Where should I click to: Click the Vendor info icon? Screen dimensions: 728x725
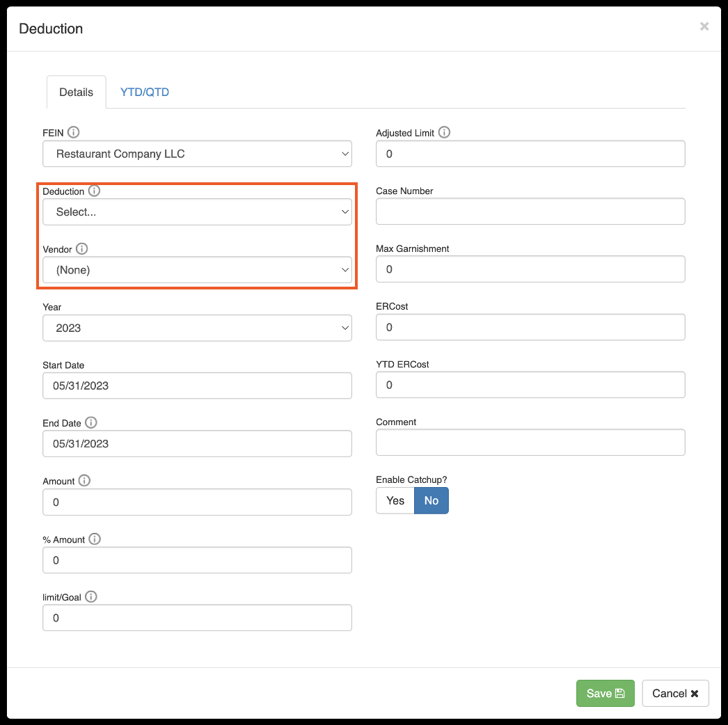pos(81,248)
